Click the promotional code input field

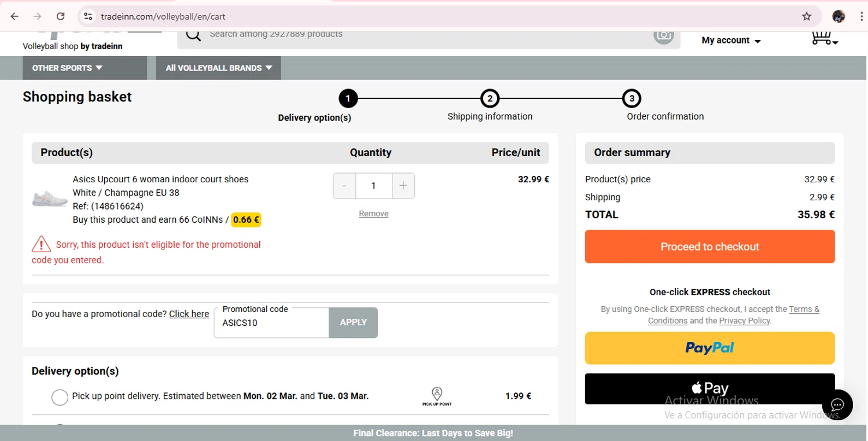coord(271,323)
